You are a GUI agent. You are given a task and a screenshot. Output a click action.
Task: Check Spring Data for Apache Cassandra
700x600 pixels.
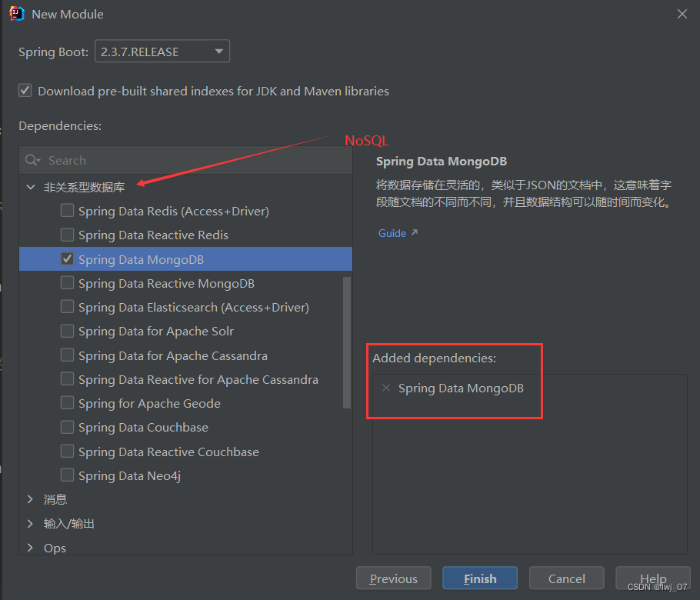point(68,355)
